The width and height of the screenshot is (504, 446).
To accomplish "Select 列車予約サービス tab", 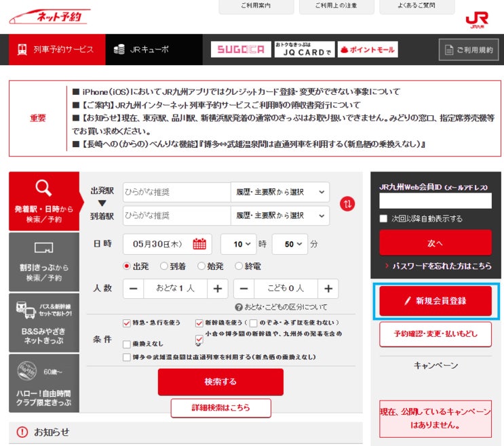I will click(57, 49).
